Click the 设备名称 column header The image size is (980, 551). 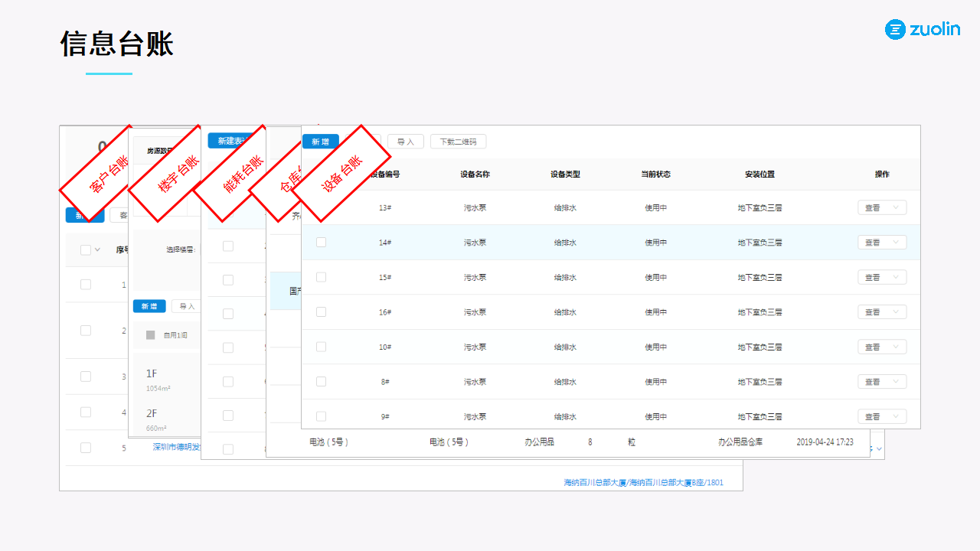475,174
